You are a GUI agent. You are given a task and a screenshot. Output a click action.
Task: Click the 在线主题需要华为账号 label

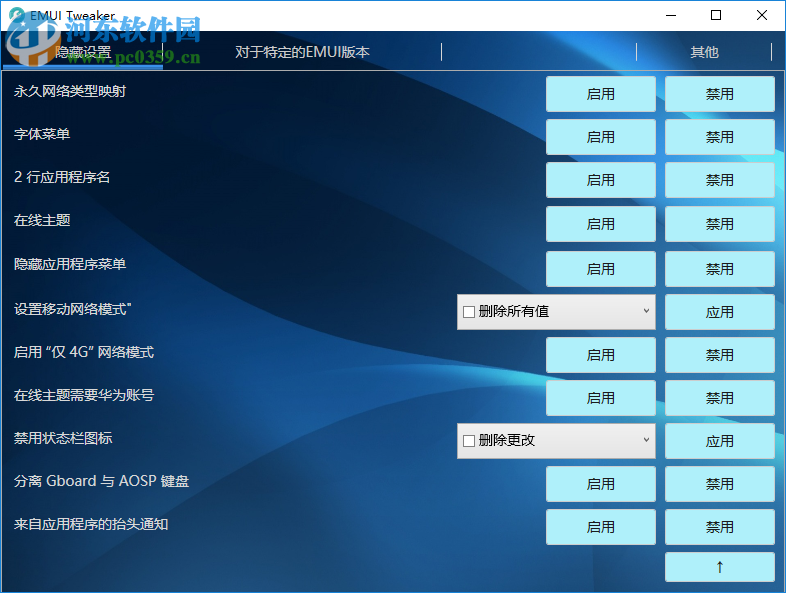click(x=84, y=395)
